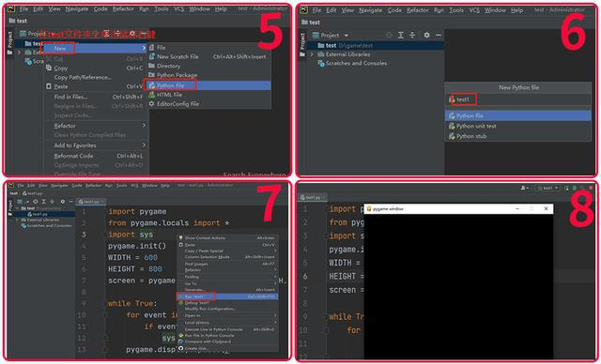Click Expand All icon in screenshot 6 toolbar

(x=401, y=36)
